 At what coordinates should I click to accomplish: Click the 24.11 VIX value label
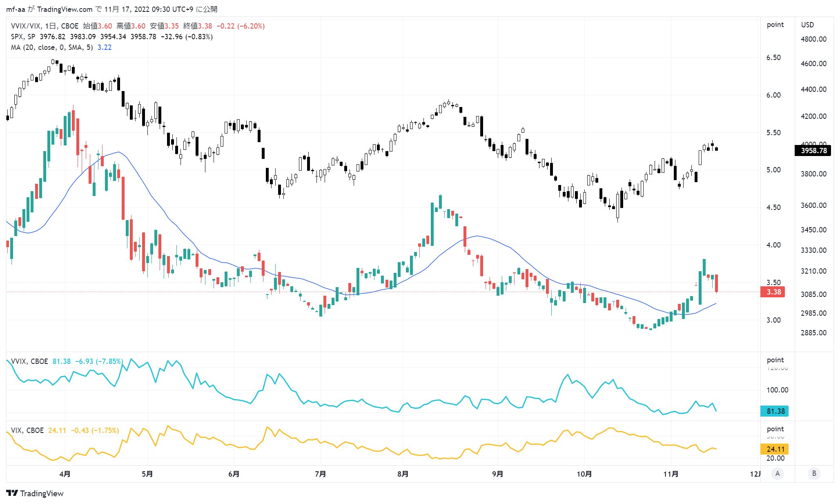[x=775, y=449]
